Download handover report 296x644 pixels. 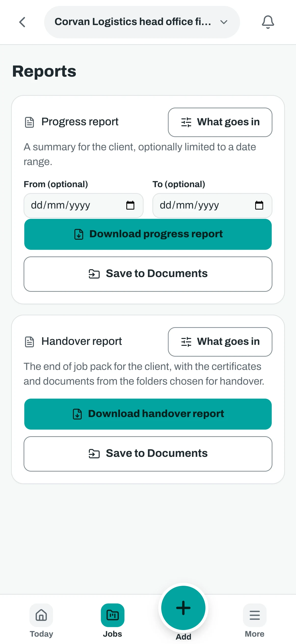click(148, 414)
